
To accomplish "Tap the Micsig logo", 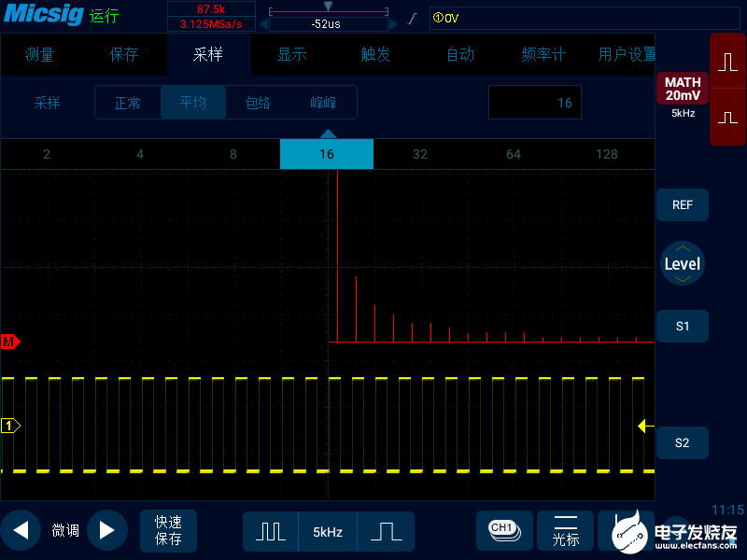I will [x=44, y=14].
